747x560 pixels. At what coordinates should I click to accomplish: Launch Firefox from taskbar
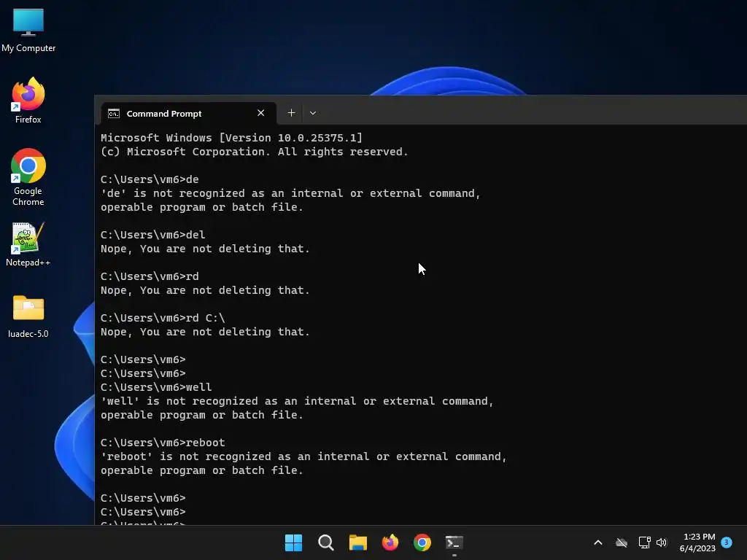(x=390, y=542)
